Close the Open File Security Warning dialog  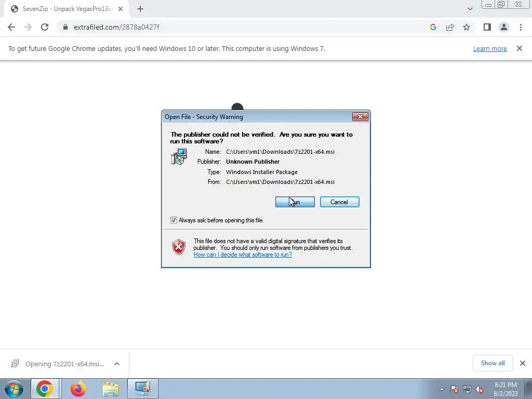pos(360,117)
